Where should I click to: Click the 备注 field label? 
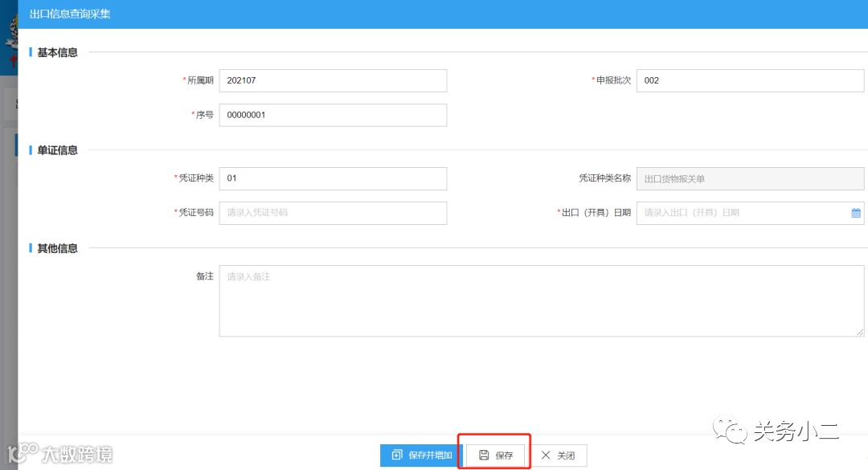[x=205, y=276]
